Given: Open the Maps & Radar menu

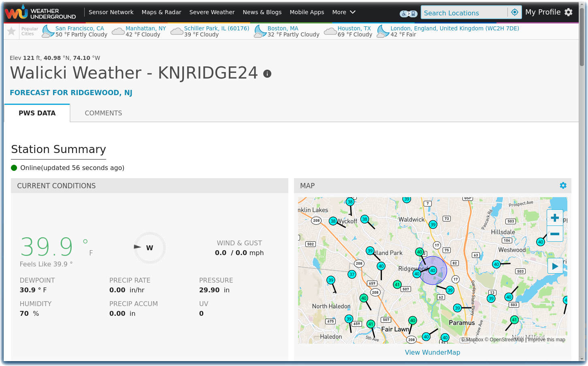Looking at the screenshot, I should [x=161, y=12].
